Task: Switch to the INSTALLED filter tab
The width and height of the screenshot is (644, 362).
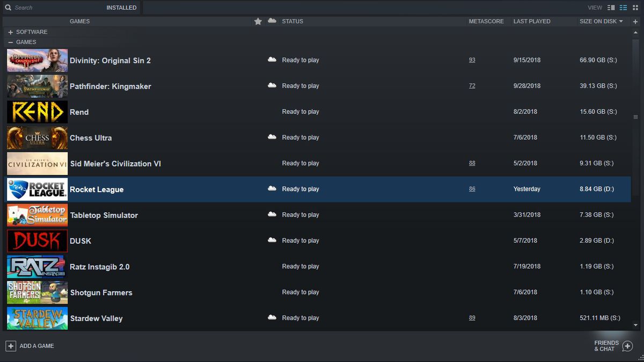Action: (121, 8)
